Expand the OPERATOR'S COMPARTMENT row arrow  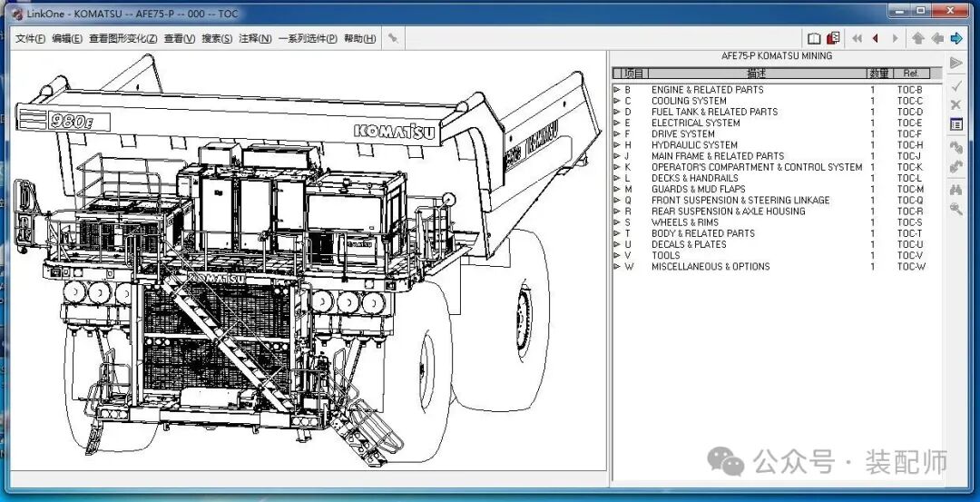pos(617,168)
